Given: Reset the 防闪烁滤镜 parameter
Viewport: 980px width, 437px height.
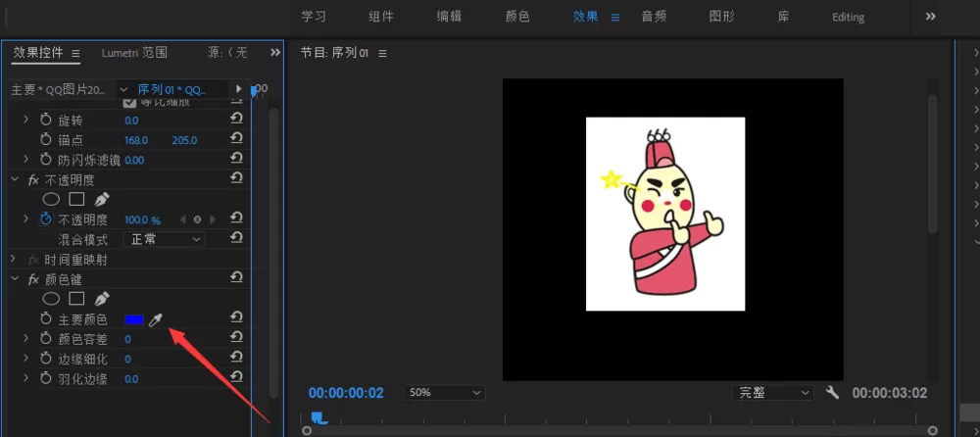Looking at the screenshot, I should [x=236, y=159].
